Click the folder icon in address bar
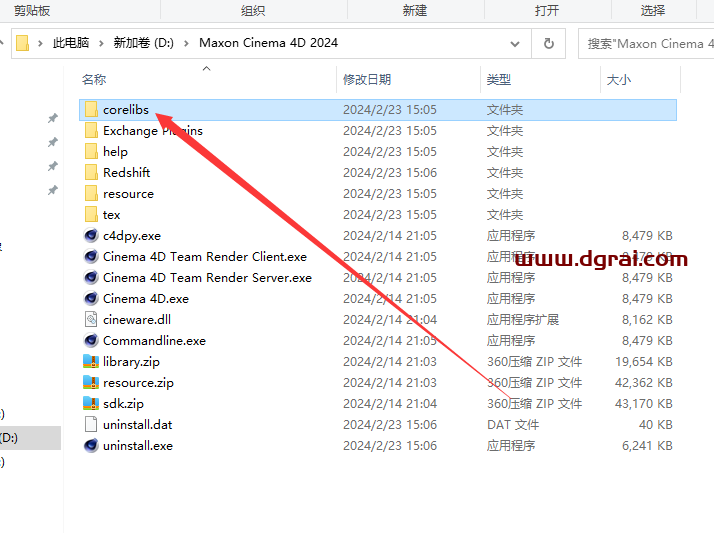The width and height of the screenshot is (714, 533). (23, 43)
